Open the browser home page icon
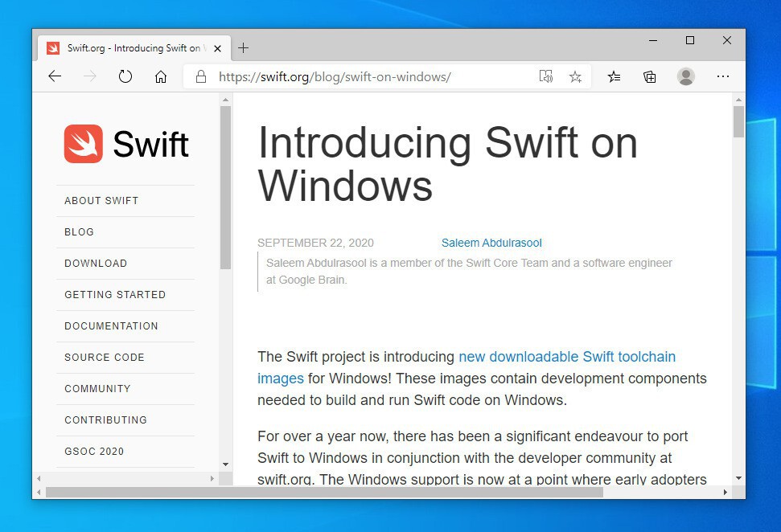The image size is (781, 532). click(160, 76)
